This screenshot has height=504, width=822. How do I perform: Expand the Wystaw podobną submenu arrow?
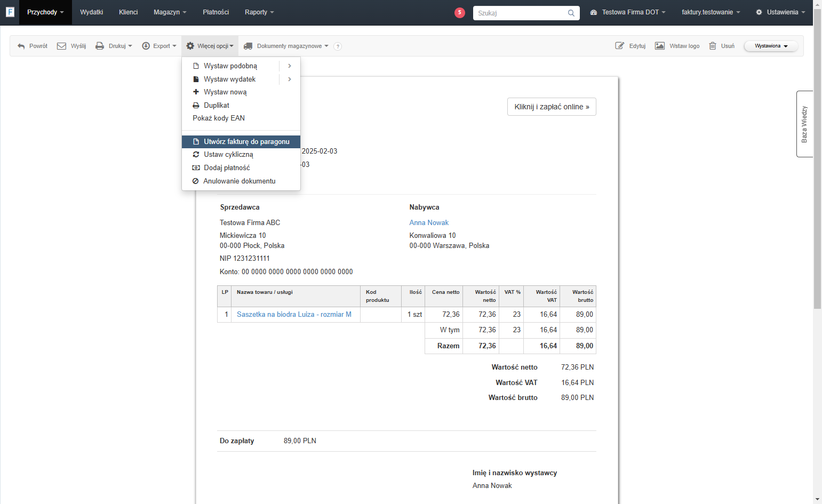[290, 66]
